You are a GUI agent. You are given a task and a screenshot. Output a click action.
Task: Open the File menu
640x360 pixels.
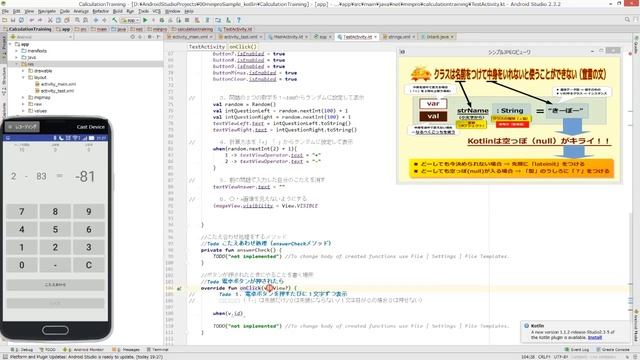(x=5, y=11)
